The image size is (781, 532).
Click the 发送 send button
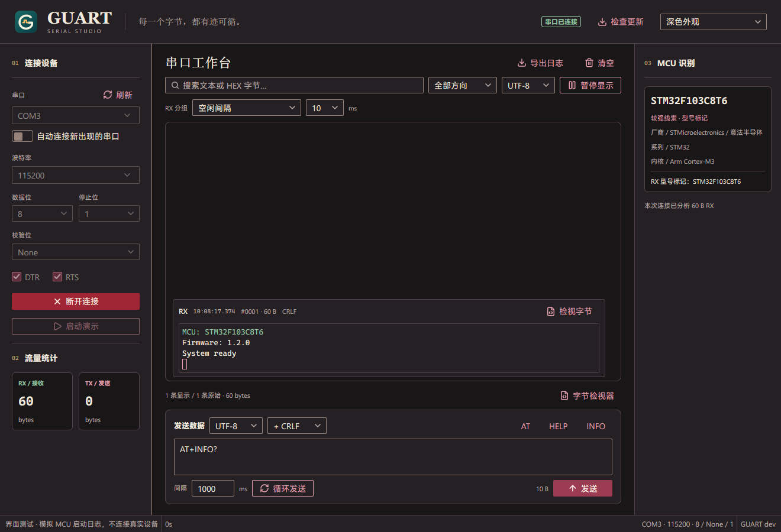(x=583, y=488)
